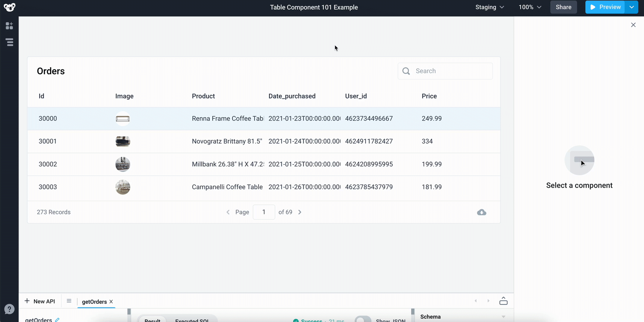Open the add components panel icon
Screen dimensions: 644x322
[x=9, y=26]
